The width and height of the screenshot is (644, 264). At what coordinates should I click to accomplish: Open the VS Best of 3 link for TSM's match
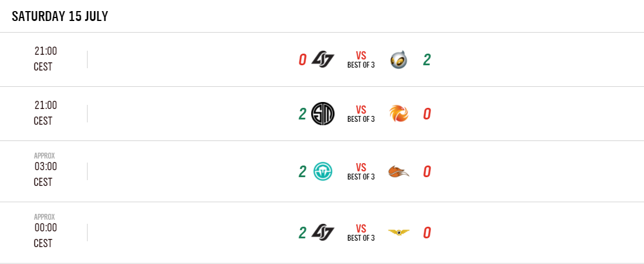361,114
